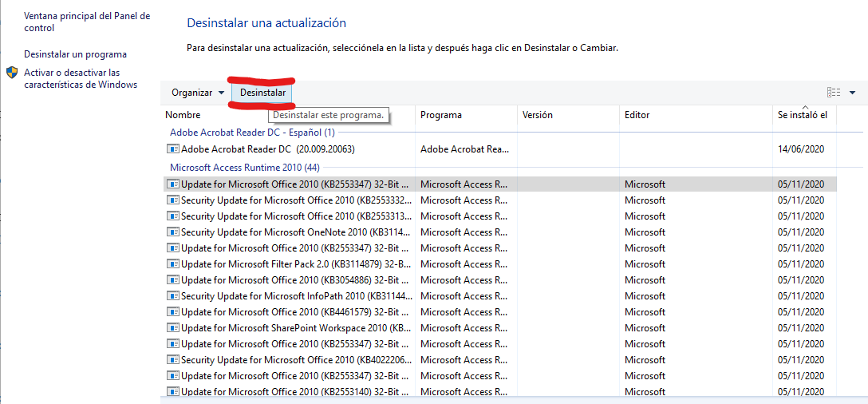The height and width of the screenshot is (404, 868).
Task: Click Microsoft editor cell in KB2553313 row
Action: point(645,216)
